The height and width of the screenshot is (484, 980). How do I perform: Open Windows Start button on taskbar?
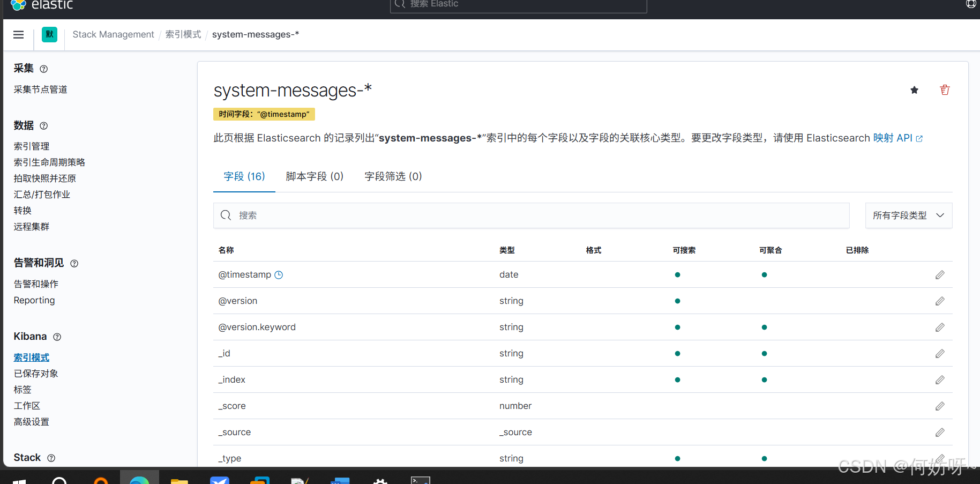click(19, 481)
